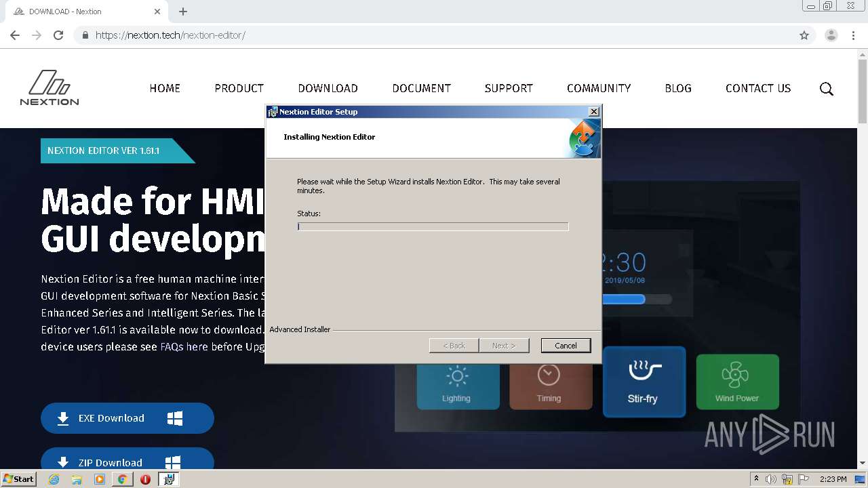Open Chrome profile avatar icon
The height and width of the screenshot is (488, 868).
tap(831, 35)
